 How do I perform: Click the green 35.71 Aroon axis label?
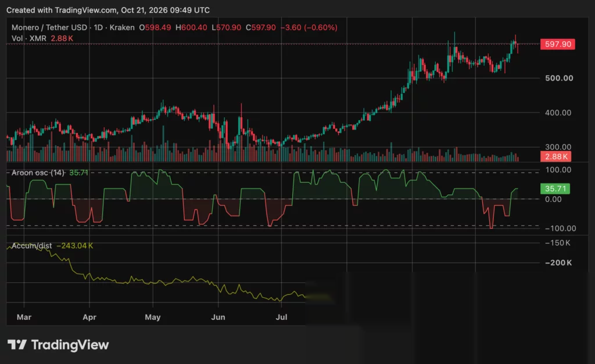(x=555, y=189)
